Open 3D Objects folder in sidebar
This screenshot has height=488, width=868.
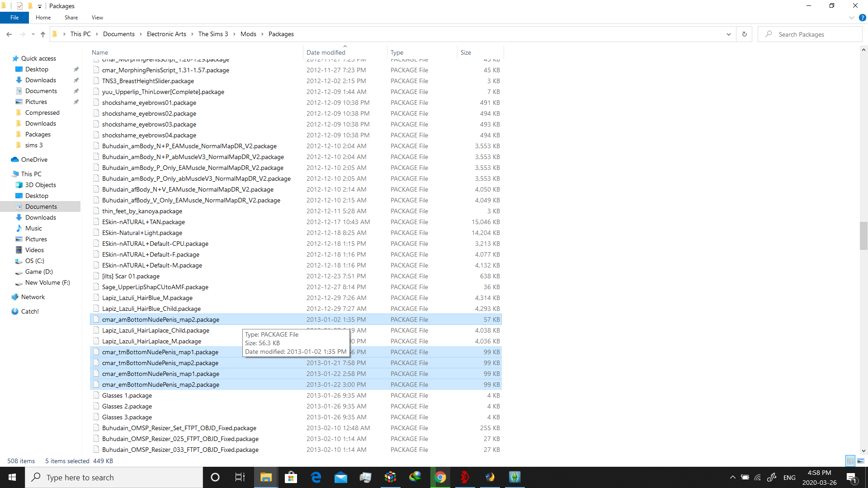click(x=41, y=185)
